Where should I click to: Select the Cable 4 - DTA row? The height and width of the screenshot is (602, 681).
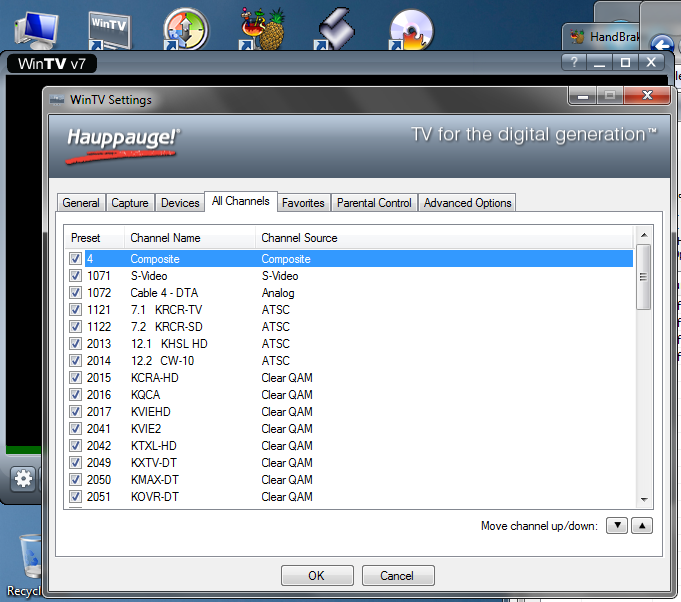click(349, 293)
